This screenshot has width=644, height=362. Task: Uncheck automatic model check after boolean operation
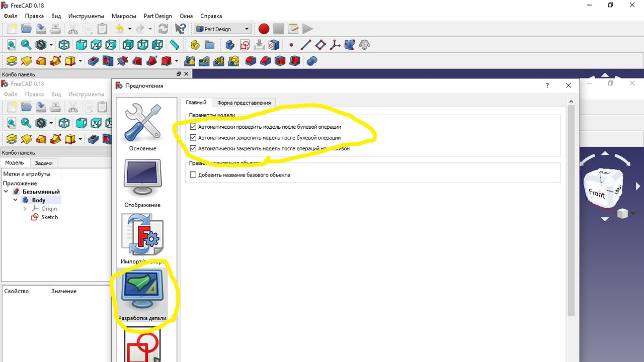tap(193, 127)
